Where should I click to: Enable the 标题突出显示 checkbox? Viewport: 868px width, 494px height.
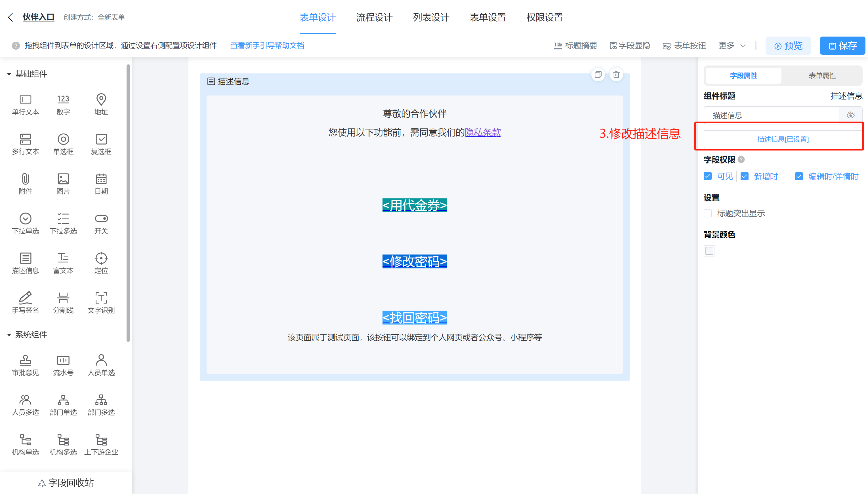pos(708,213)
